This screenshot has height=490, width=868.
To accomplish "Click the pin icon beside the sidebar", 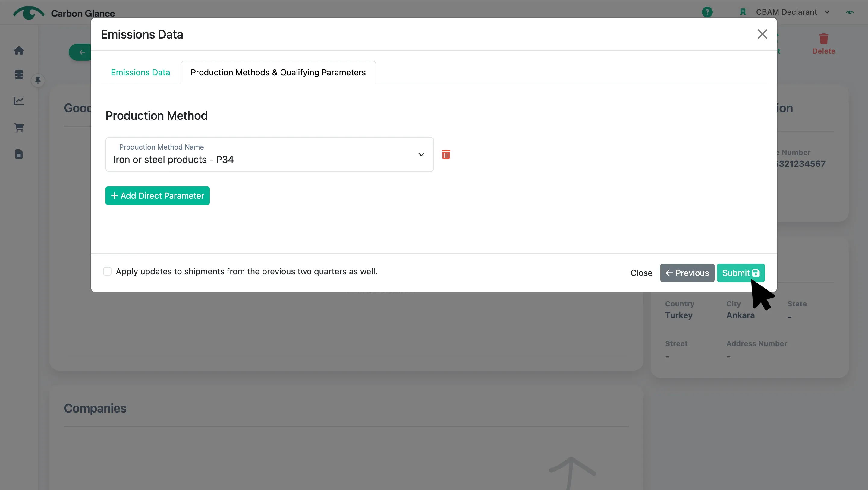I will coord(38,80).
